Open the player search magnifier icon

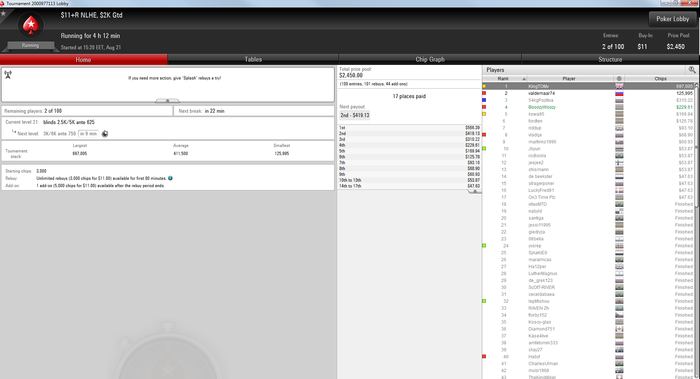[692, 70]
